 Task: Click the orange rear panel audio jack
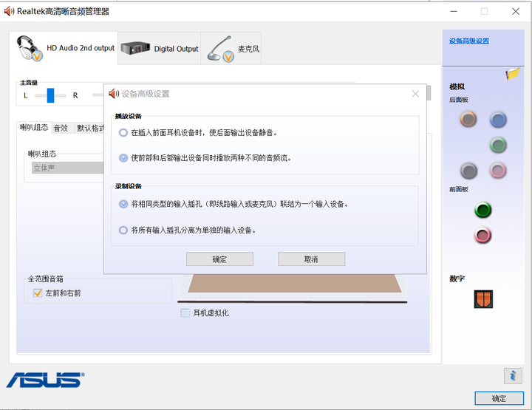(468, 119)
